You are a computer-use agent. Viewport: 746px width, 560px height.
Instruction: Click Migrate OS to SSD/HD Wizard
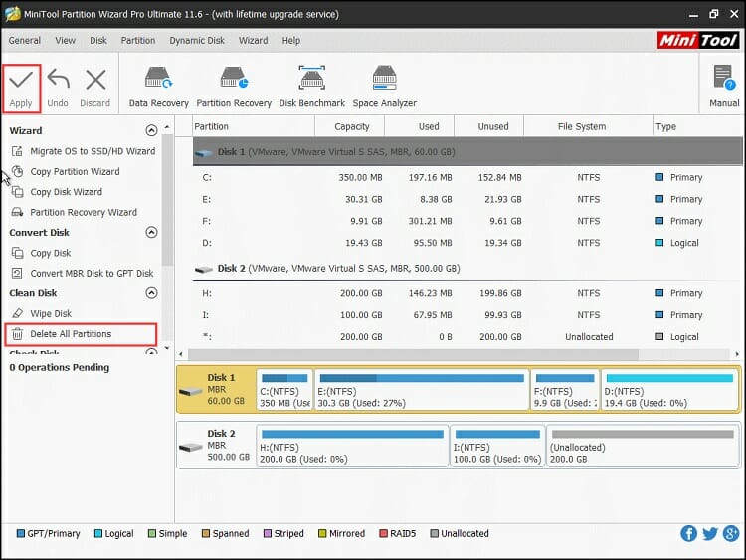(x=93, y=151)
